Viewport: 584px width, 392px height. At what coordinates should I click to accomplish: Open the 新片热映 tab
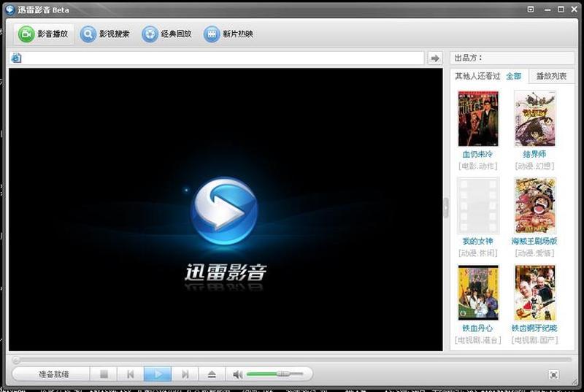click(x=228, y=34)
